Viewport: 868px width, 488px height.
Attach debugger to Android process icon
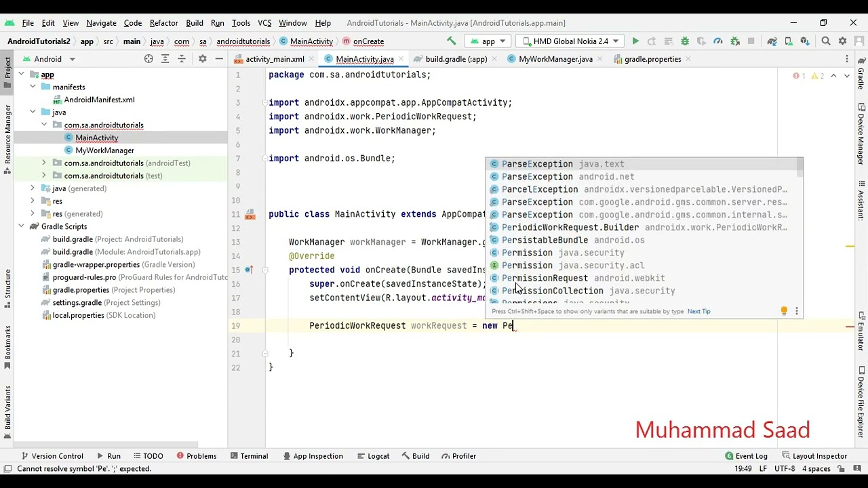(x=734, y=41)
